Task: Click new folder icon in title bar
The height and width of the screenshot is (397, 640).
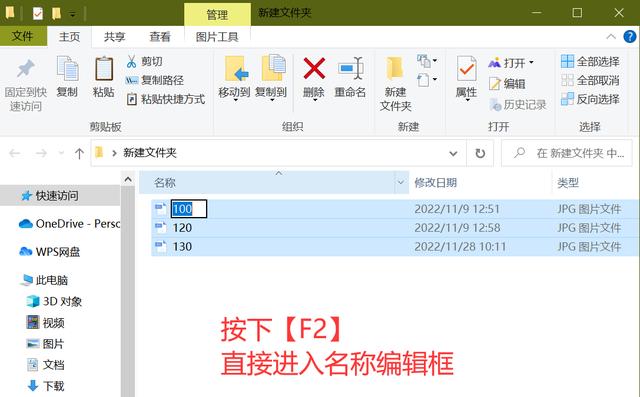Action: pos(56,13)
